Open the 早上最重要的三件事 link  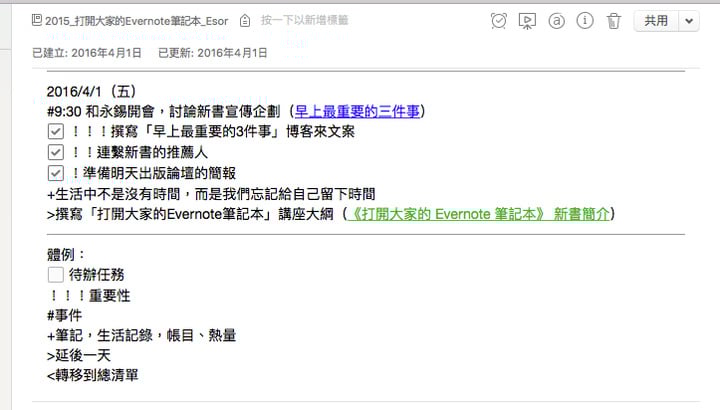(x=358, y=111)
